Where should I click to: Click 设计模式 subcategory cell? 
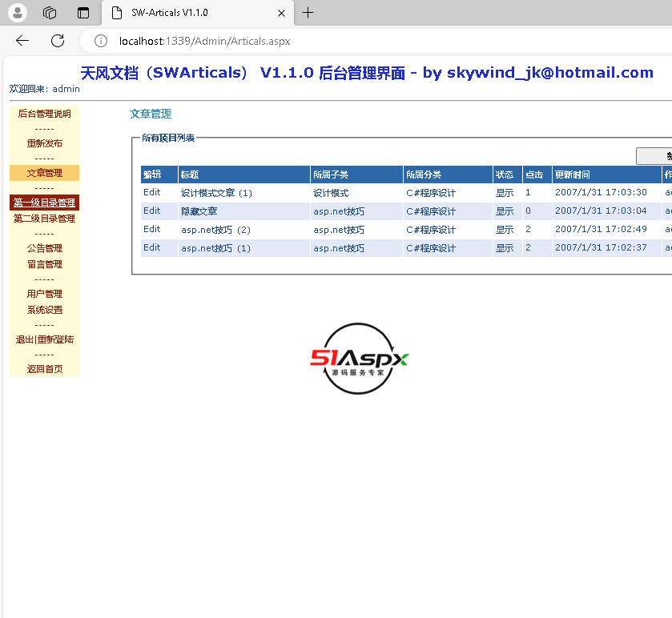pos(331,193)
